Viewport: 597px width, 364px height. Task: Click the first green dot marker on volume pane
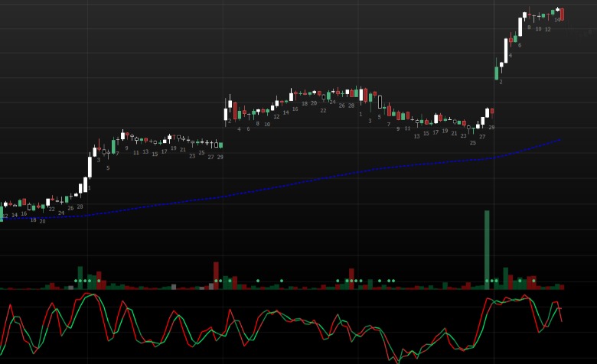click(76, 281)
